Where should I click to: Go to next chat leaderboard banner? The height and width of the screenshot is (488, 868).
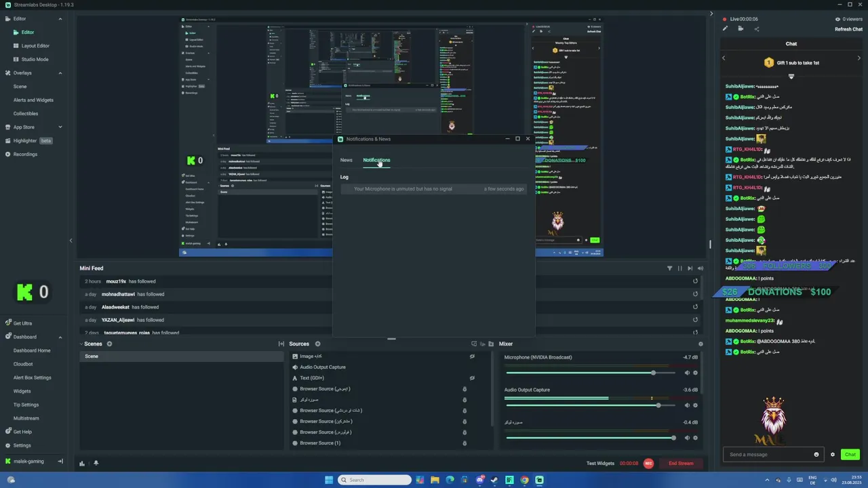click(859, 58)
